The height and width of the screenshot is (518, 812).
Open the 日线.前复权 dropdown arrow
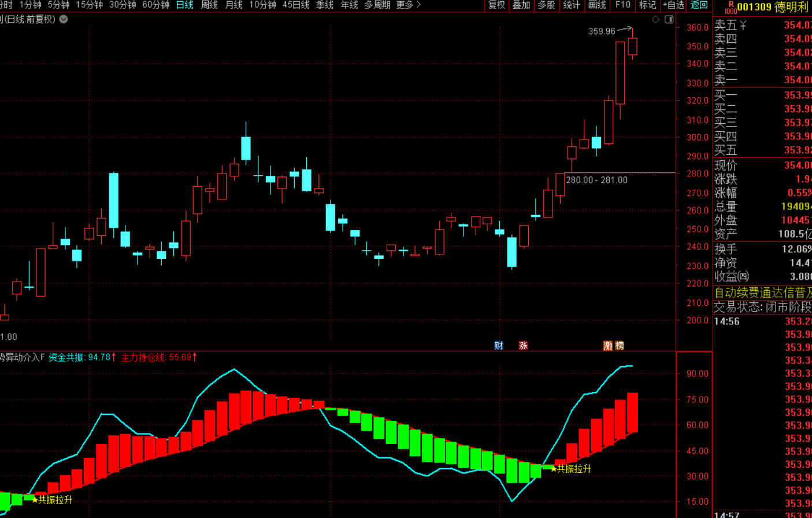(64, 20)
